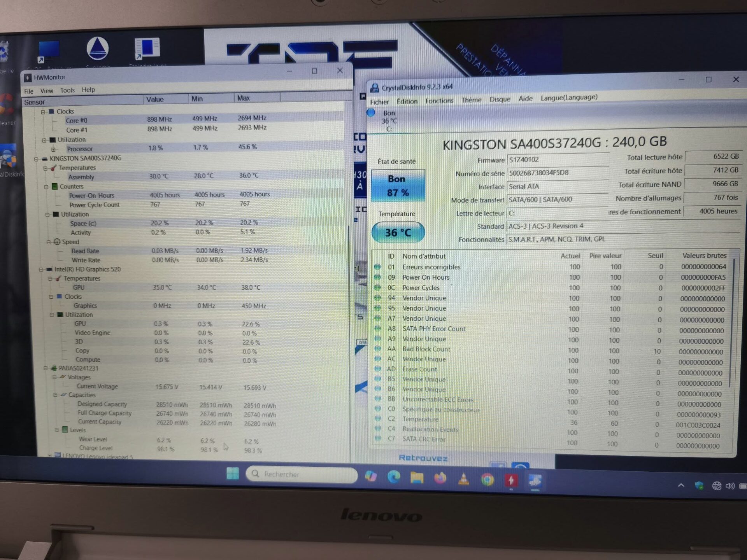Collapse the CPU Utilization node above Processor
The height and width of the screenshot is (560, 747).
coord(44,140)
